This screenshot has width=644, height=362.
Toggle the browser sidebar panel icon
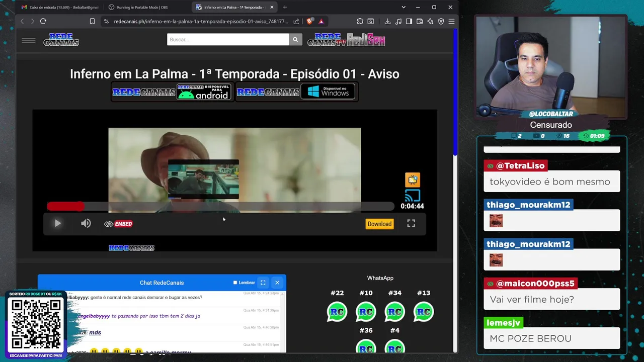pyautogui.click(x=409, y=21)
